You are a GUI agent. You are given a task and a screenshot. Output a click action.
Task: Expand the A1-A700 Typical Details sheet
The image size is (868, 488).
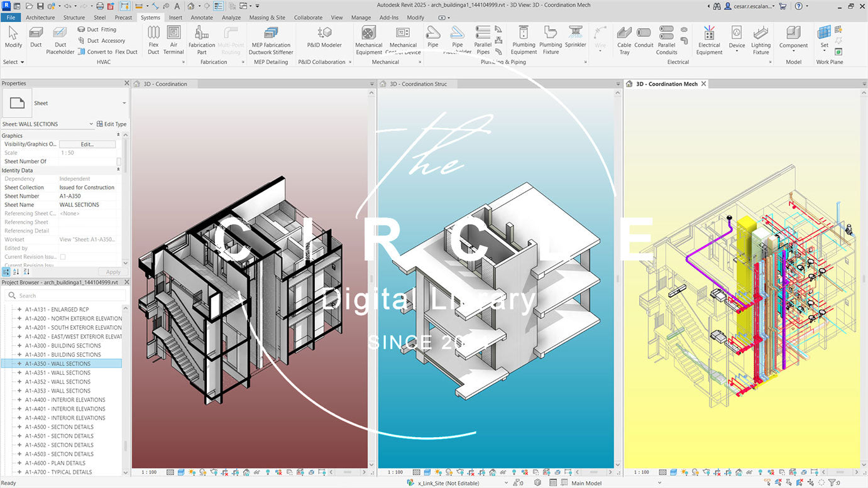click(x=19, y=472)
